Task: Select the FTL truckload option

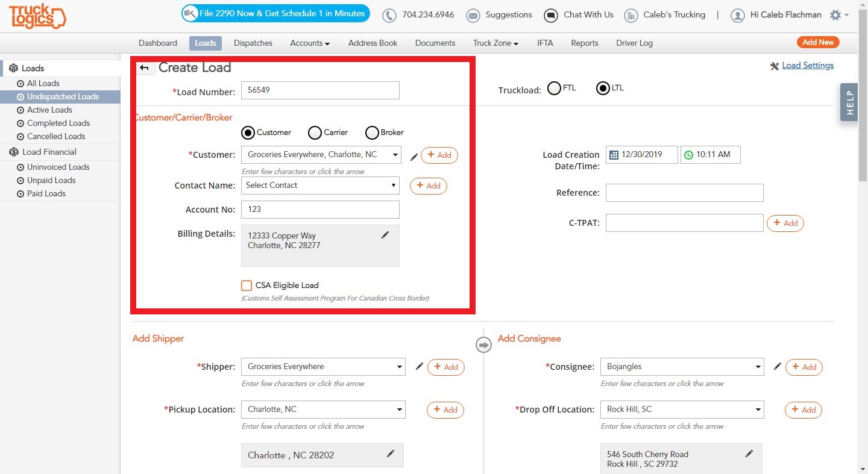Action: [x=554, y=89]
